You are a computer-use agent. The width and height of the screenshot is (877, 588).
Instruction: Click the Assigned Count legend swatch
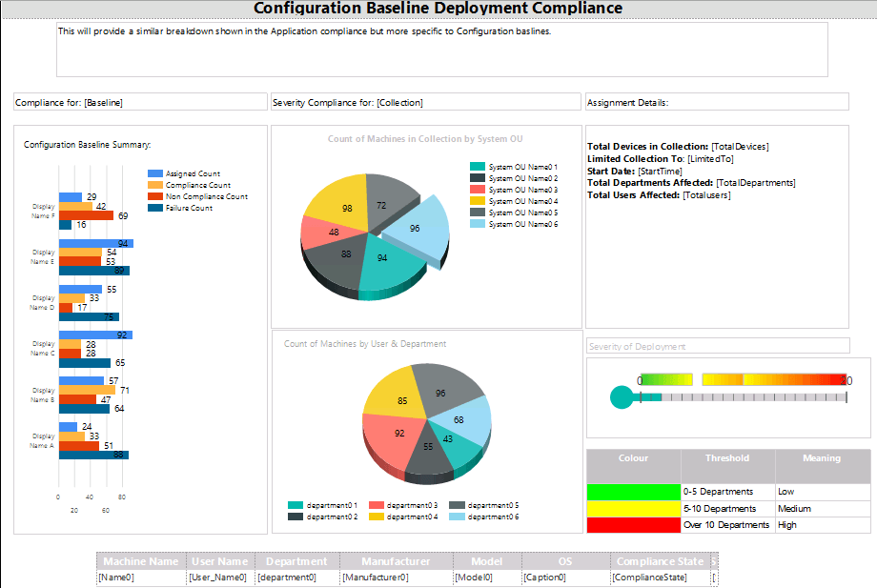pos(155,173)
